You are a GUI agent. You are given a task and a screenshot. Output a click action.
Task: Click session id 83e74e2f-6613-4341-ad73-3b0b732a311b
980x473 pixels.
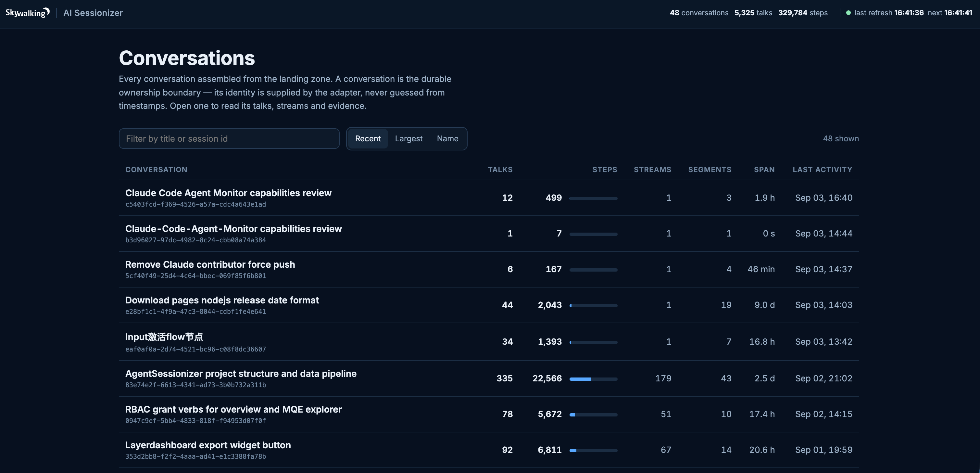click(x=195, y=385)
